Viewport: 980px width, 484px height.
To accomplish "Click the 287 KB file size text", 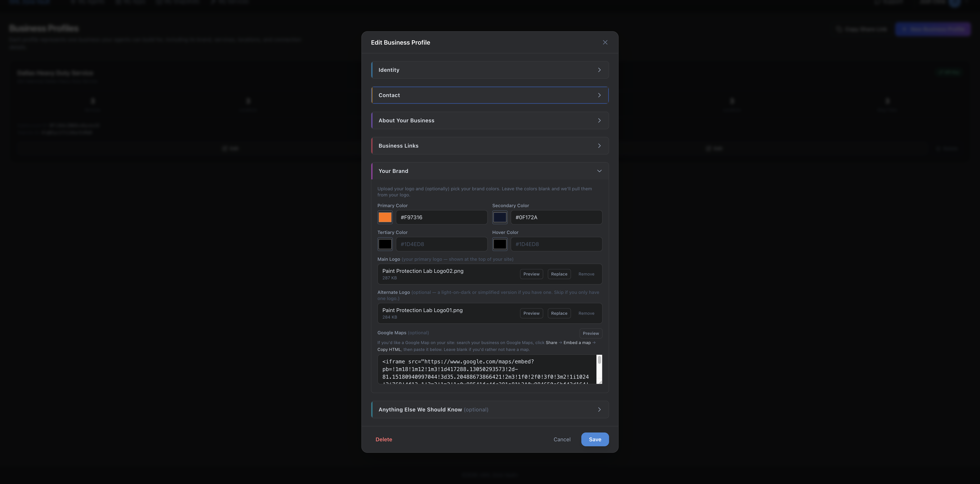I will point(389,278).
